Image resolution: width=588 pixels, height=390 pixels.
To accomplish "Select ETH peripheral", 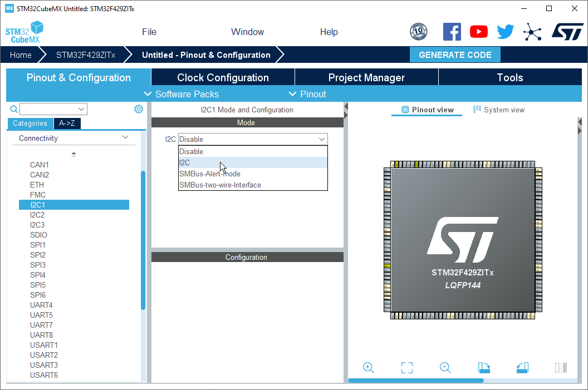I will point(37,185).
